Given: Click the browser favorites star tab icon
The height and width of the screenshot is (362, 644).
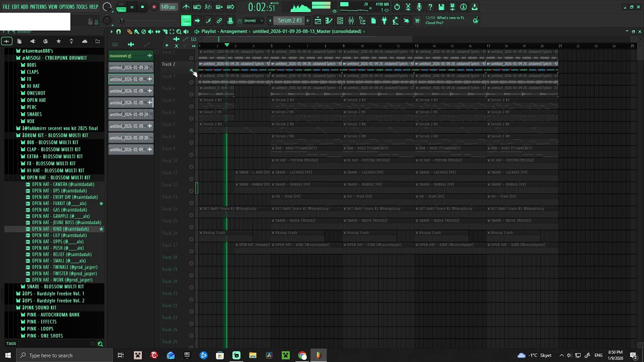Looking at the screenshot, I should [58, 41].
